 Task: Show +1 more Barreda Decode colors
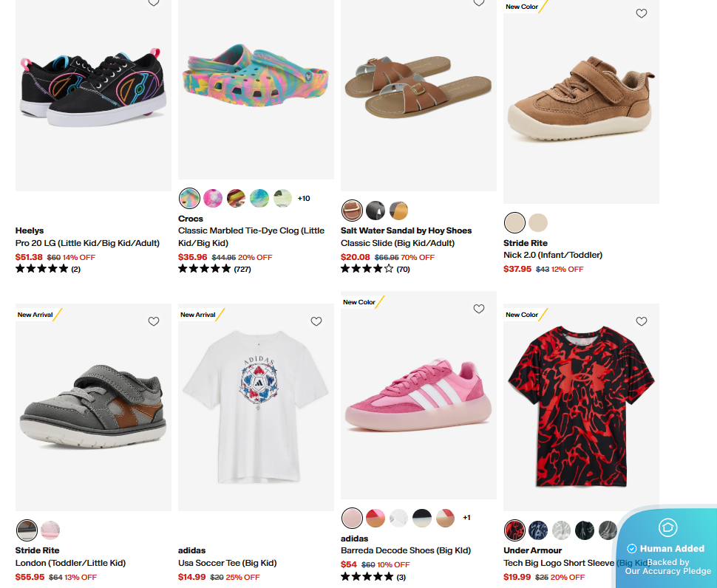(x=466, y=518)
